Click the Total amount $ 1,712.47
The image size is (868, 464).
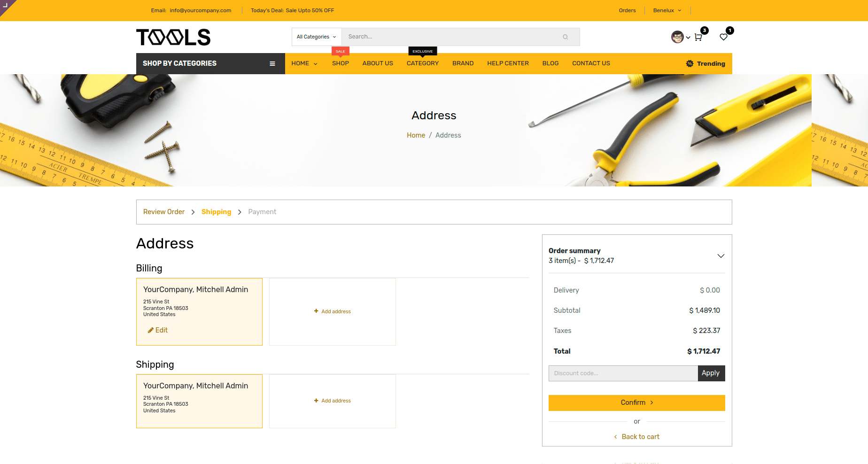[x=703, y=351]
